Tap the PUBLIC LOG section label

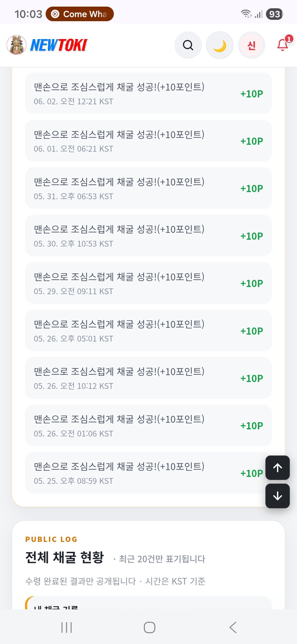[x=51, y=539]
